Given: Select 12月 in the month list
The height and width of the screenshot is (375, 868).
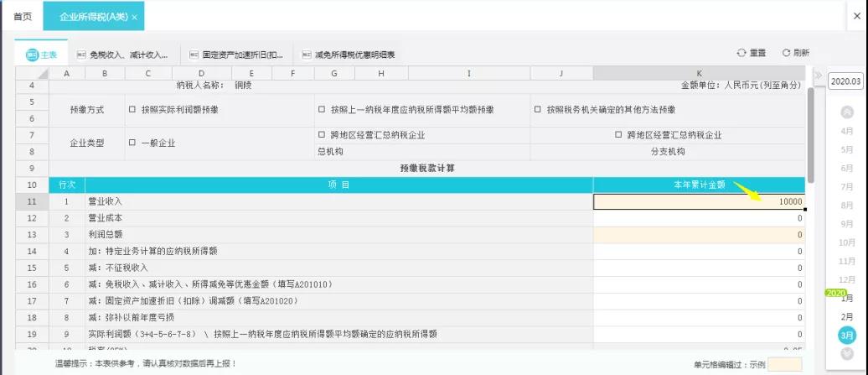Looking at the screenshot, I should pos(847,279).
